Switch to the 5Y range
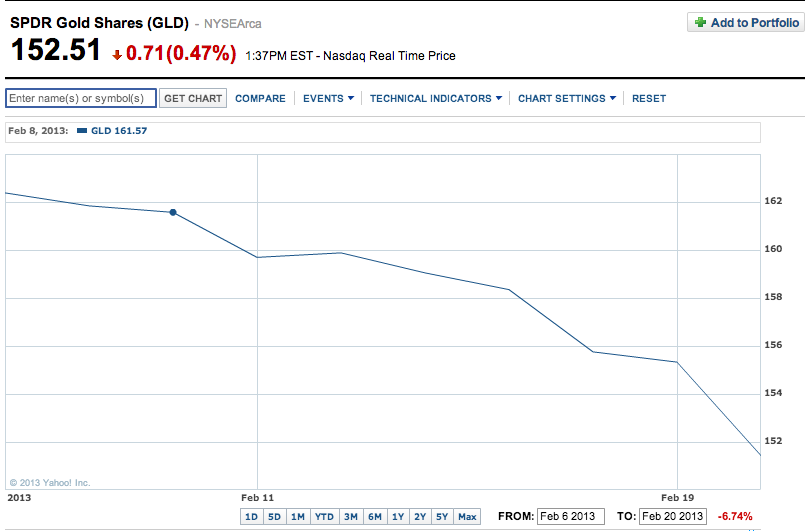This screenshot has height=531, width=809. pyautogui.click(x=442, y=517)
